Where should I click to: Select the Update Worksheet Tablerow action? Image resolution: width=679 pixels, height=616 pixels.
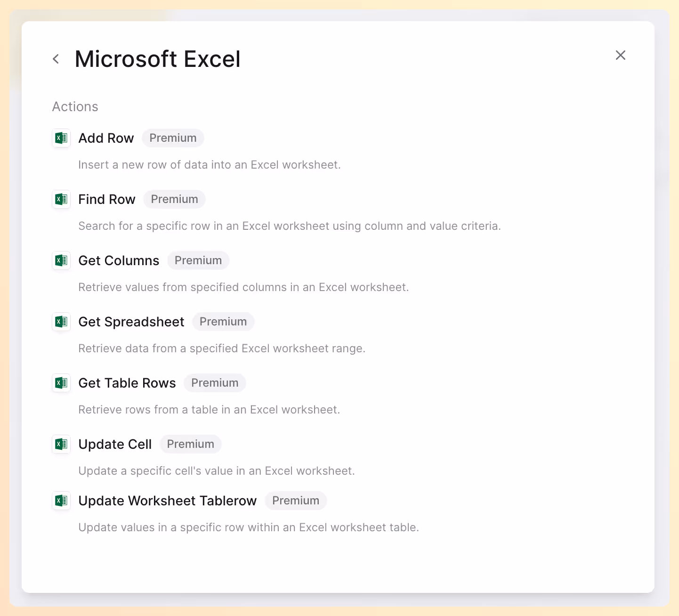(x=168, y=501)
